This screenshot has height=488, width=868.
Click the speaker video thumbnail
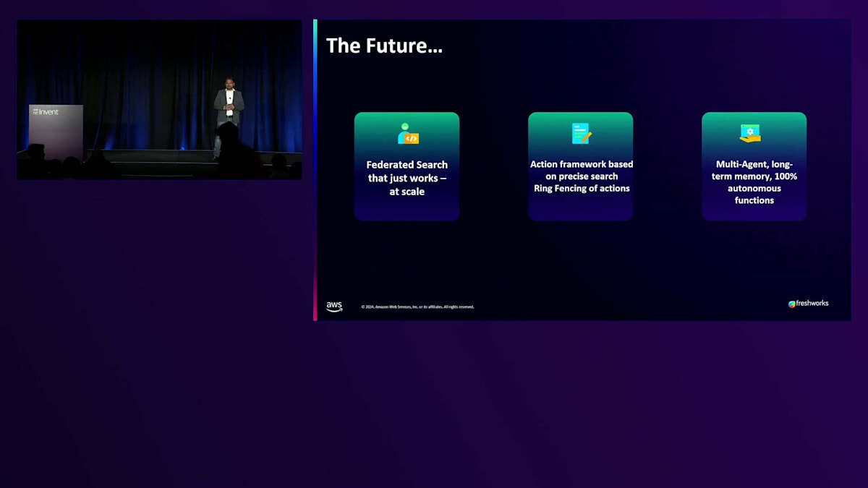(x=159, y=100)
